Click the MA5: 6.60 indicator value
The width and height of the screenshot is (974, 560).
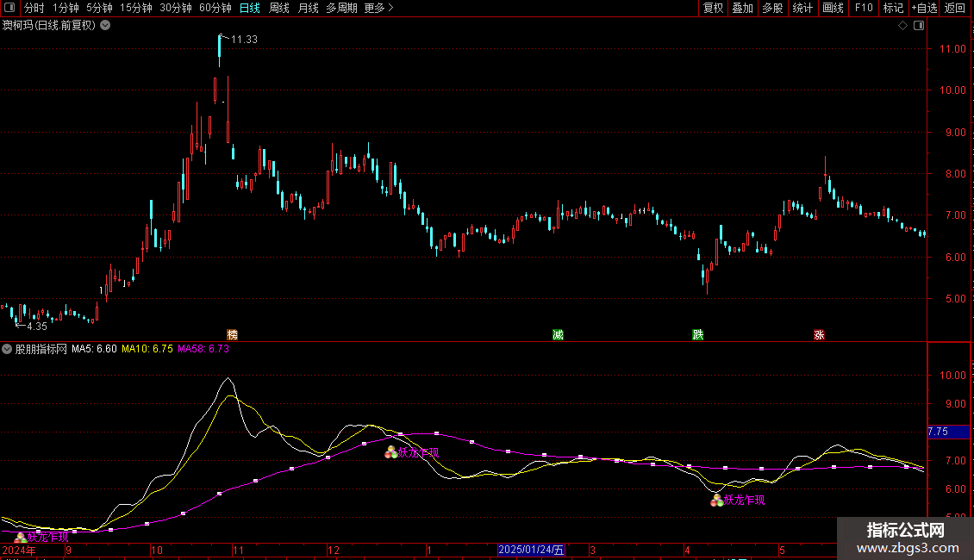94,349
